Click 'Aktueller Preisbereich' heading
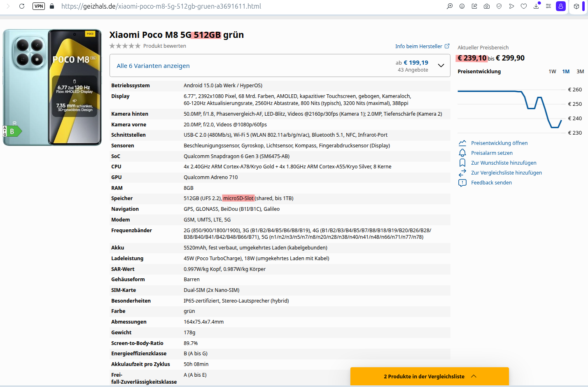 (x=483, y=47)
